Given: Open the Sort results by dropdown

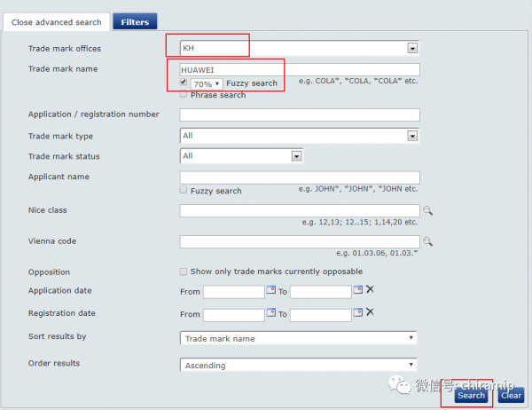Looking at the screenshot, I should coord(298,338).
